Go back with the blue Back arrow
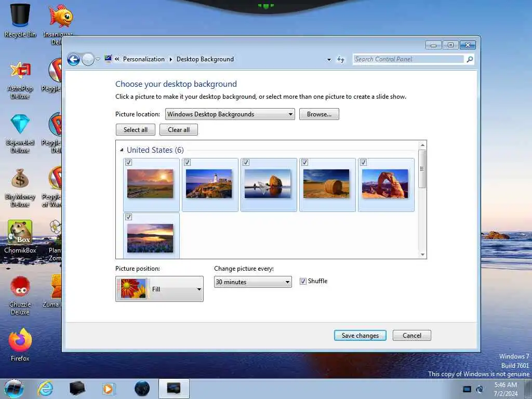This screenshot has width=532, height=399. pos(73,59)
